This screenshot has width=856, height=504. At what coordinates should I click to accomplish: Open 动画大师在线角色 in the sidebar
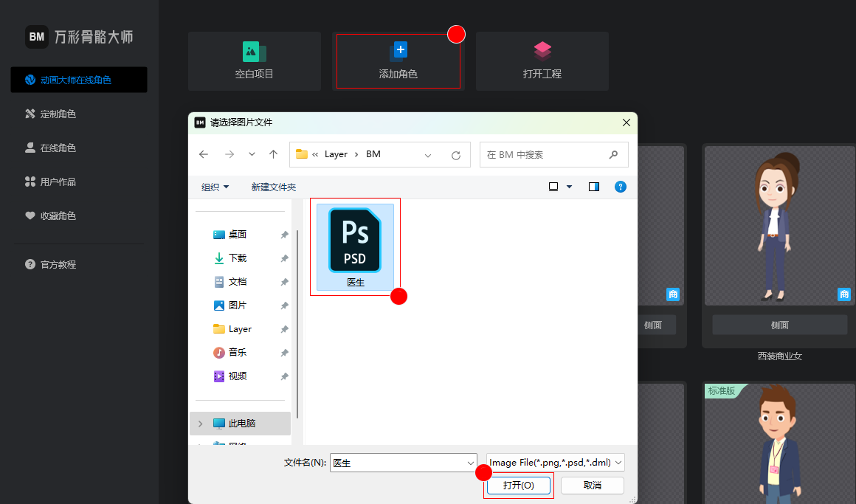coord(79,80)
